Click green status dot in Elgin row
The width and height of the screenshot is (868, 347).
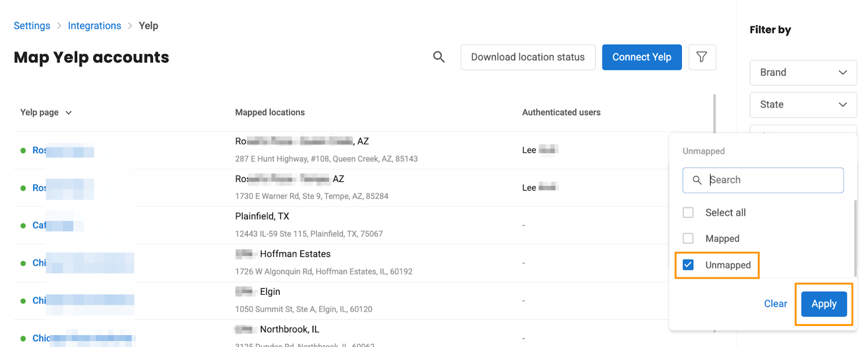[23, 301]
